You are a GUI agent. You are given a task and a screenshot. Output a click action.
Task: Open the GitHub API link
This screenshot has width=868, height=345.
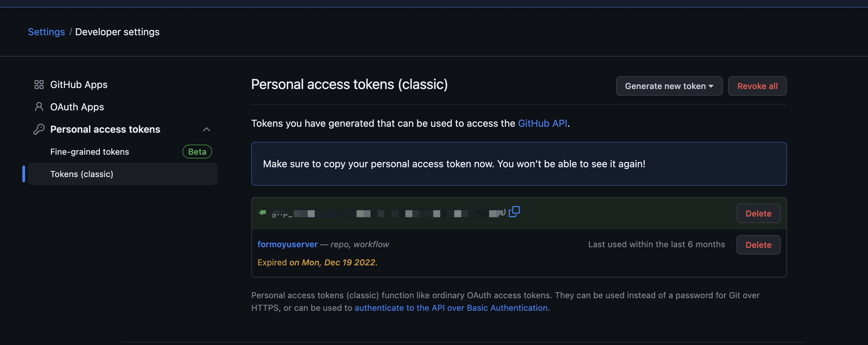[542, 123]
